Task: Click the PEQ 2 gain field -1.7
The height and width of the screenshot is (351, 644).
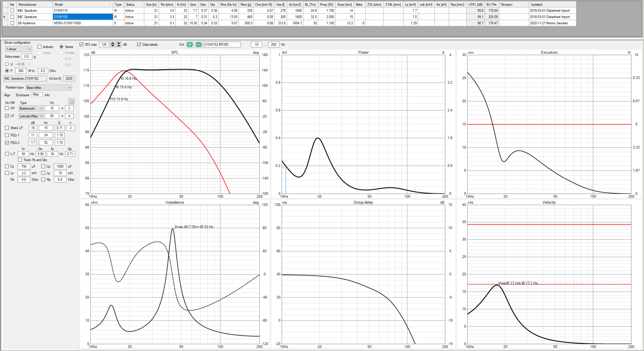Action: [x=33, y=143]
